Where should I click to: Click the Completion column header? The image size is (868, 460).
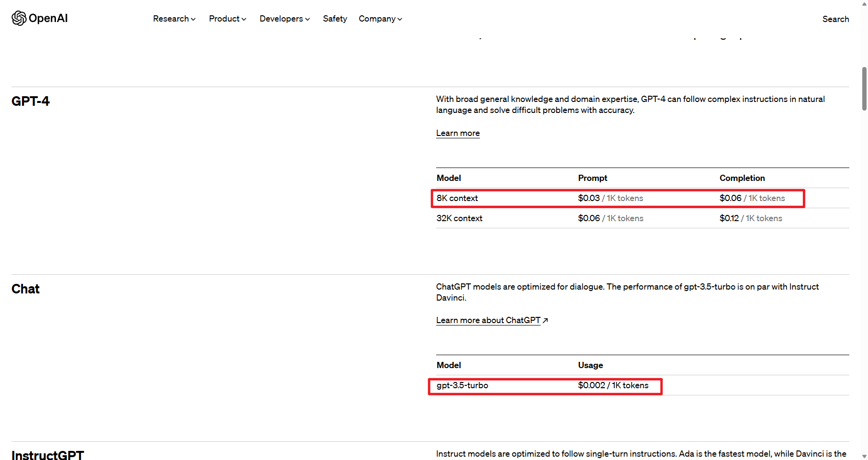(742, 178)
